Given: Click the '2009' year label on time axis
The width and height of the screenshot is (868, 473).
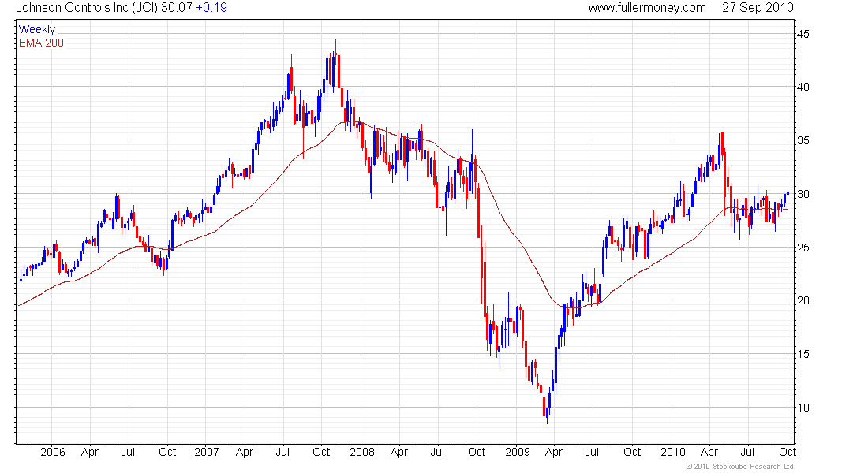Looking at the screenshot, I should (x=518, y=452).
